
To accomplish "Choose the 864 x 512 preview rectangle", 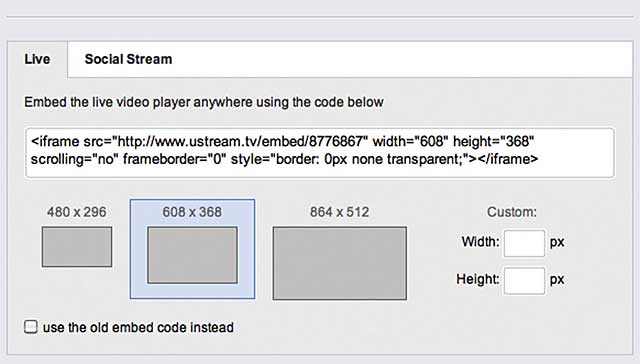I will point(340,263).
